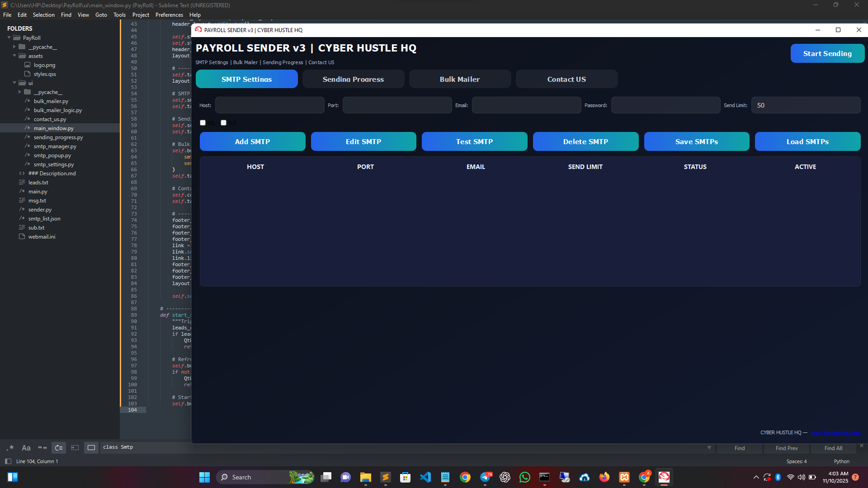868x488 pixels.
Task: Toggle case sensitive search option
Action: click(x=26, y=448)
